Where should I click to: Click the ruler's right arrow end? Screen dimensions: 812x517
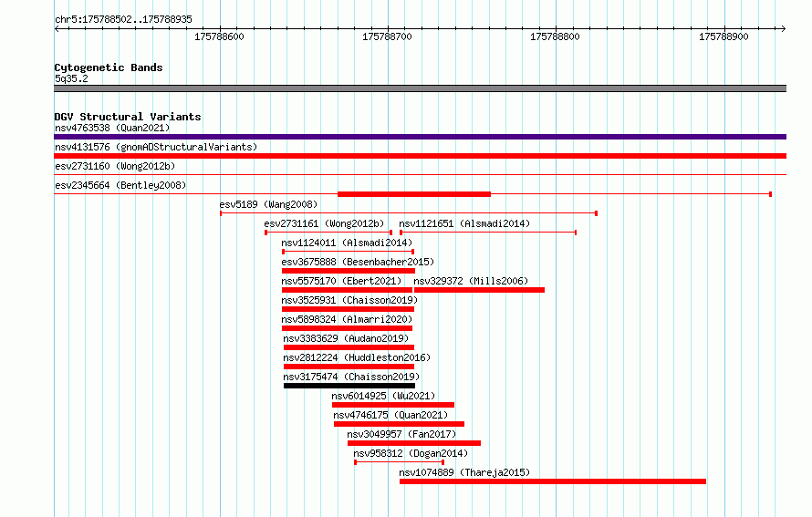point(784,28)
